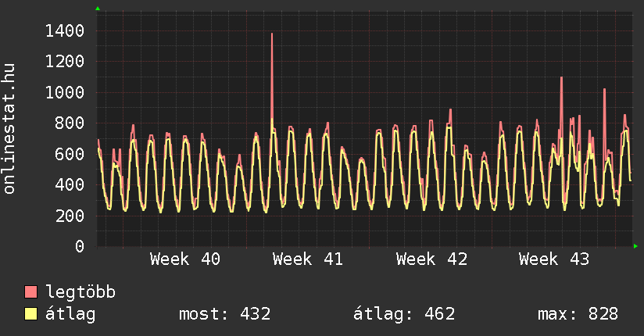Click the 1000 y-axis label
This screenshot has width=644, height=336.
coord(65,92)
